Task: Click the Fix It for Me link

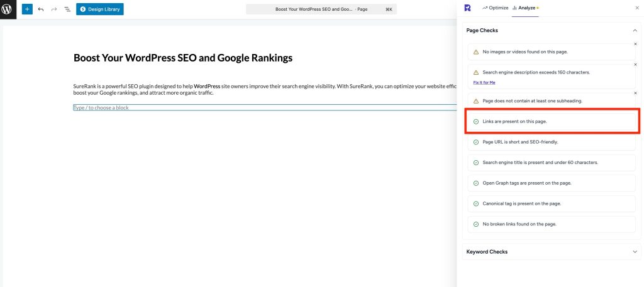Action: click(484, 82)
